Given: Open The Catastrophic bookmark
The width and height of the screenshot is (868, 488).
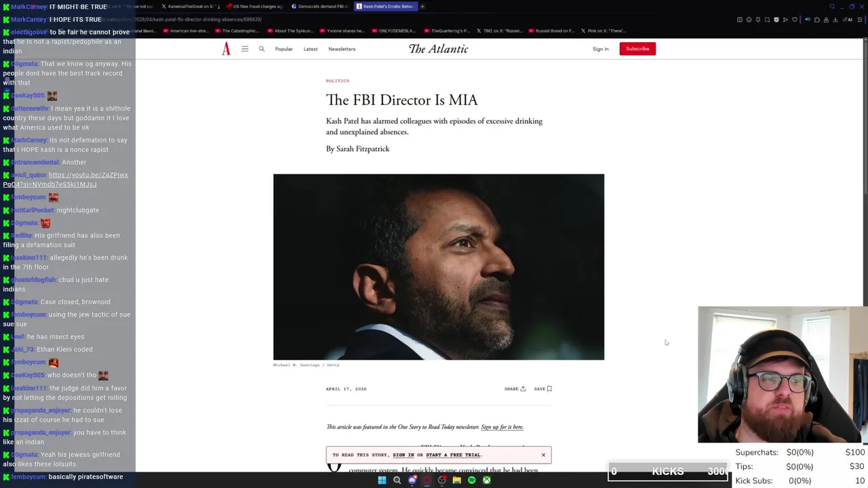Looking at the screenshot, I should (x=237, y=30).
